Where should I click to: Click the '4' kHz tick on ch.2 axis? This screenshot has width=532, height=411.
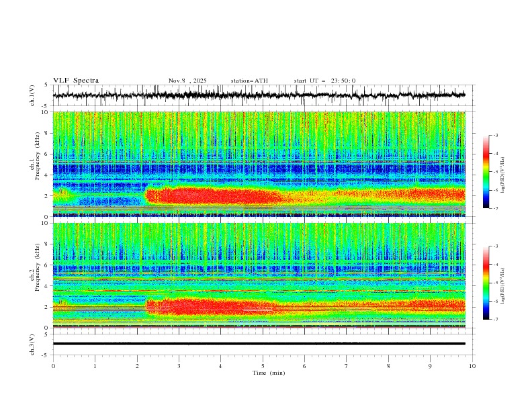pyautogui.click(x=48, y=286)
